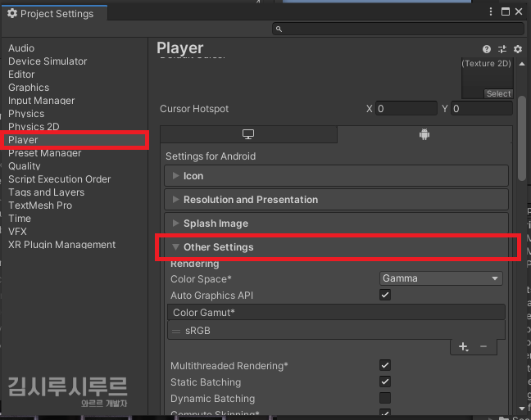This screenshot has height=420, width=531.
Task: Switch to the standalone desktop platform tab
Action: pyautogui.click(x=248, y=134)
